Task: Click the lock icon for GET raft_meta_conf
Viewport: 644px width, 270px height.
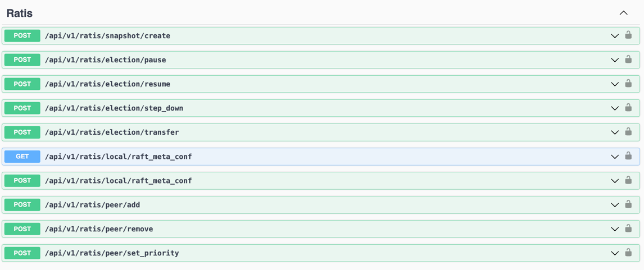Action: (x=628, y=156)
